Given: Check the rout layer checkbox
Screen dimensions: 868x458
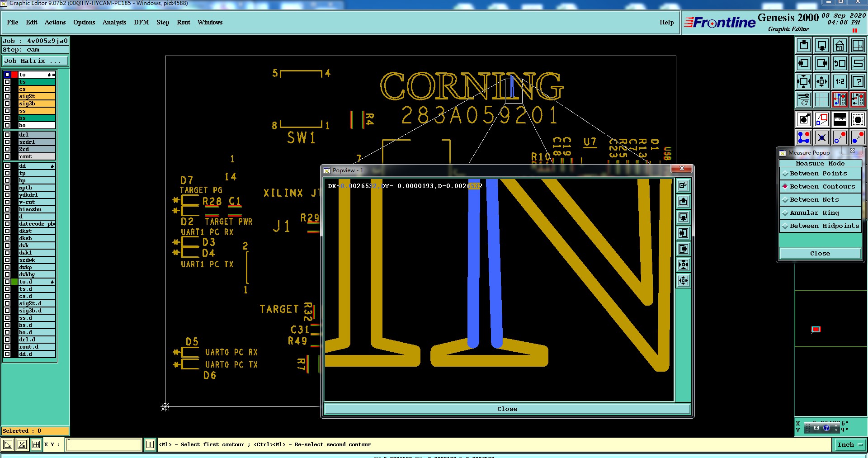Looking at the screenshot, I should click(x=7, y=156).
